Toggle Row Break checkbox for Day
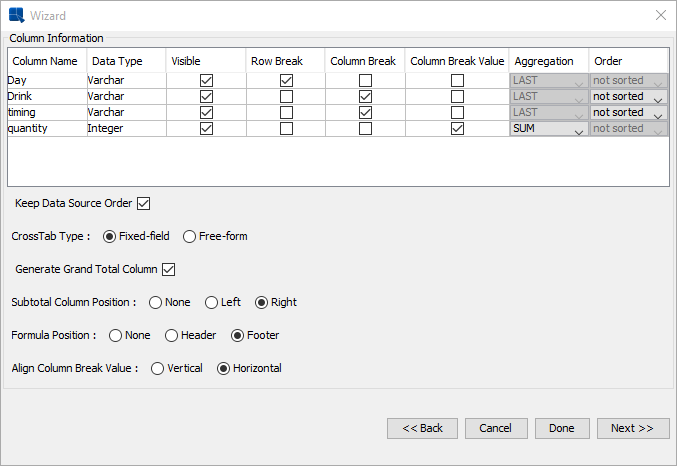This screenshot has height=466, width=677. [286, 80]
